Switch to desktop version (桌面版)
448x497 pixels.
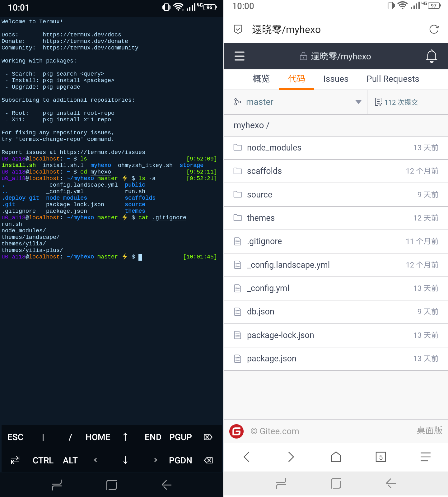[429, 431]
